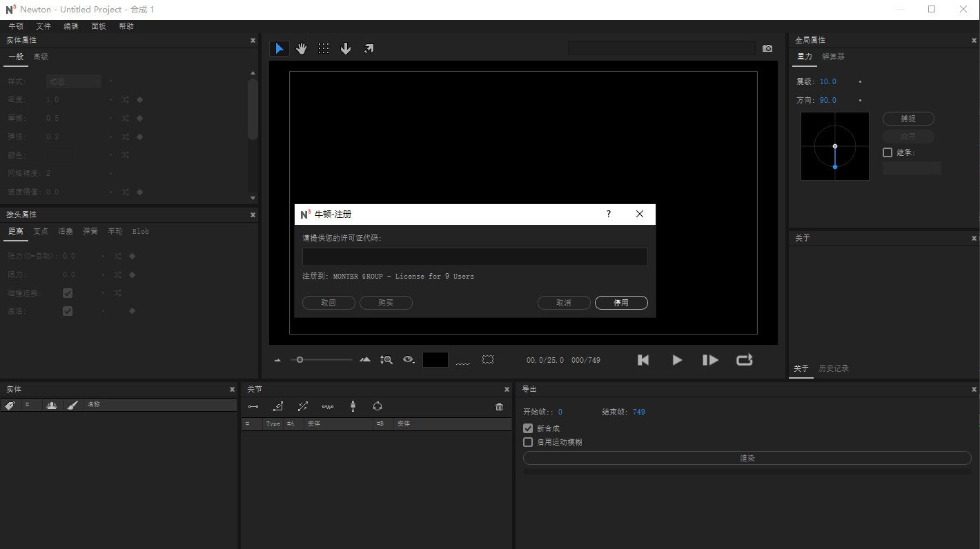The height and width of the screenshot is (549, 980).
Task: Click the viewport zoom slider handle
Action: 300,360
